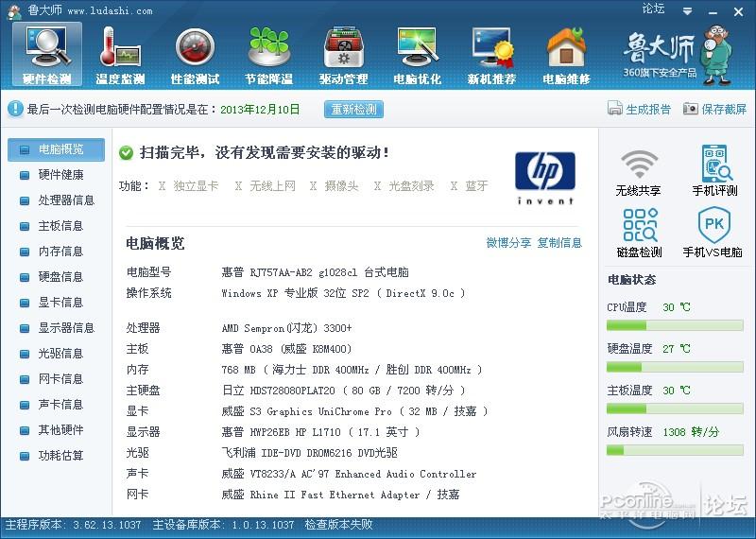Image resolution: width=756 pixels, height=539 pixels.
Task: Click 微博分享 share link
Action: (508, 242)
